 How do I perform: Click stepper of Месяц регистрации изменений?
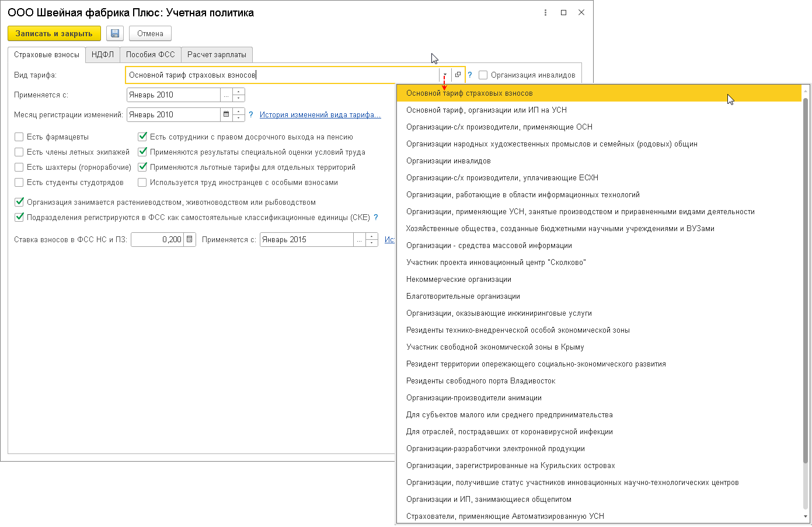[x=239, y=114]
